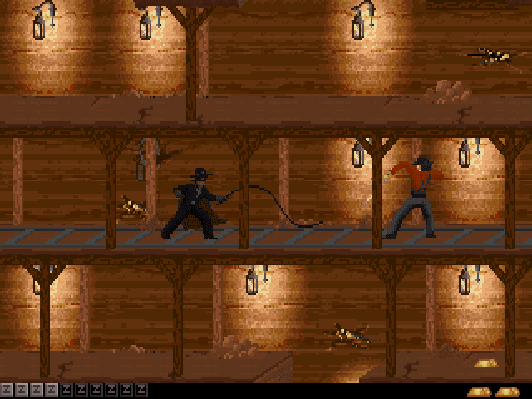Viewport: 532px width, 399px height.
Task: Click the third lit Z health block
Action: click(36, 391)
